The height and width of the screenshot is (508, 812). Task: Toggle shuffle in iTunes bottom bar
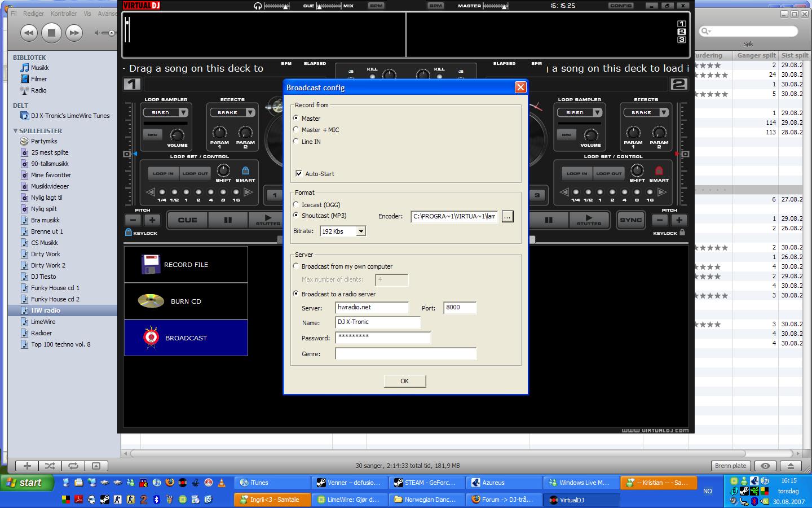50,466
